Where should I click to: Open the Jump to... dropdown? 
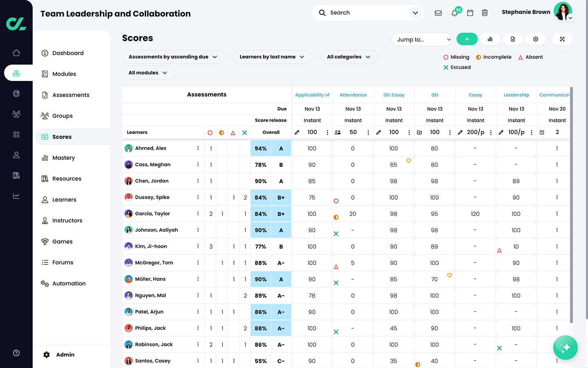click(x=422, y=39)
